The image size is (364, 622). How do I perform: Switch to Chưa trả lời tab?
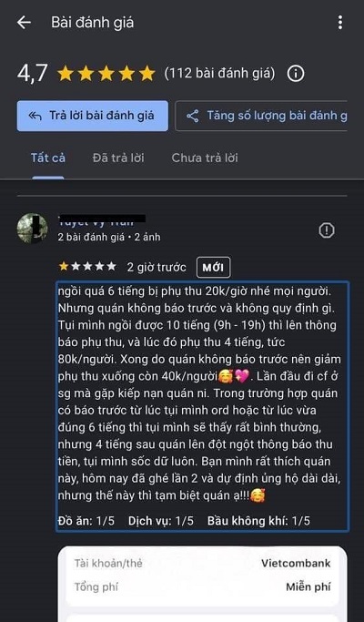(x=205, y=158)
